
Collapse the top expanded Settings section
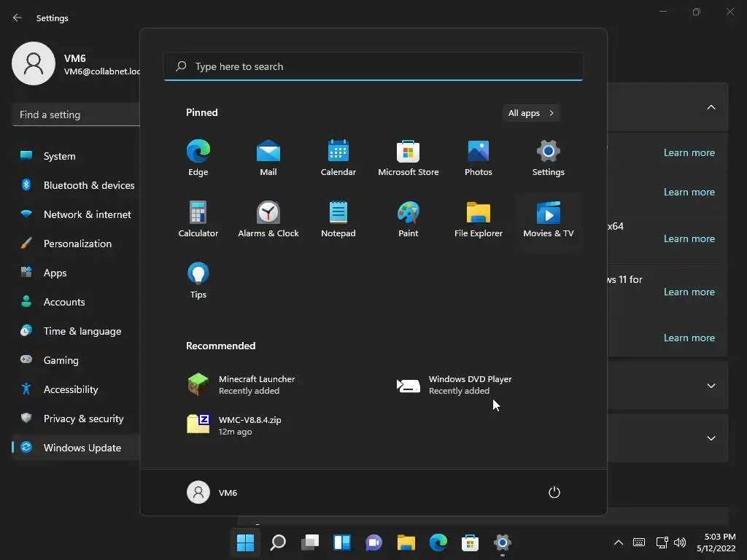[711, 107]
